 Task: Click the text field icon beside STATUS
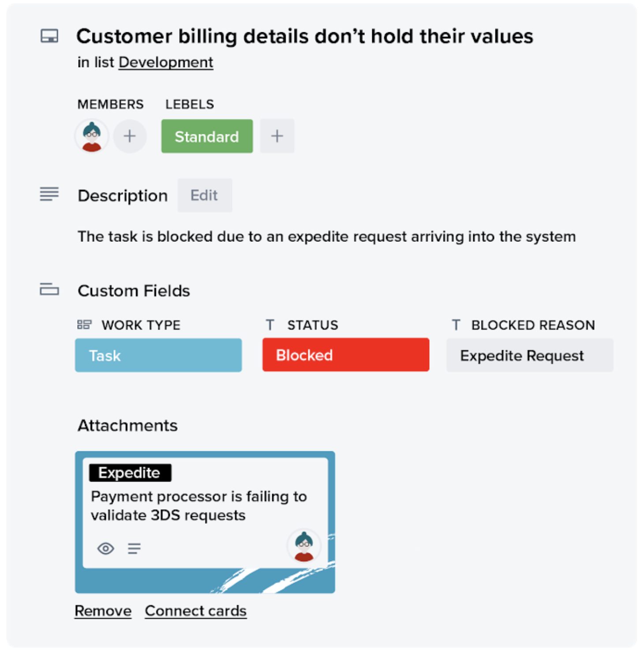click(270, 325)
